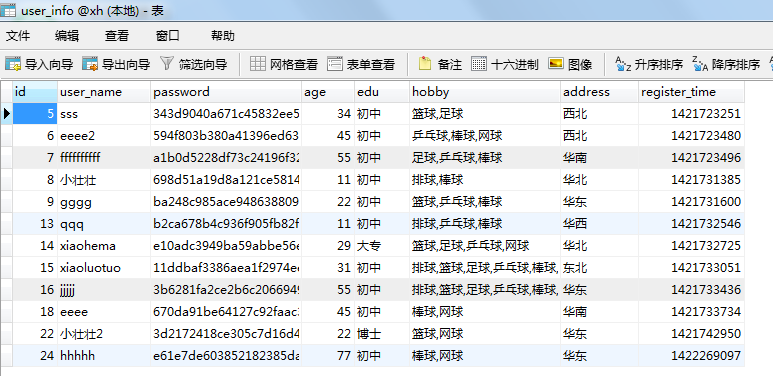Open the 帮助 menu
This screenshot has width=773, height=376.
[x=223, y=36]
